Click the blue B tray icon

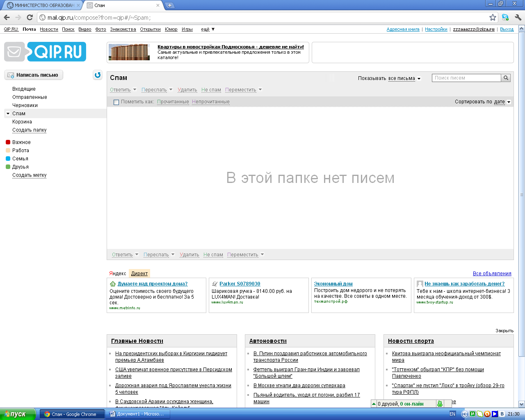point(502,414)
